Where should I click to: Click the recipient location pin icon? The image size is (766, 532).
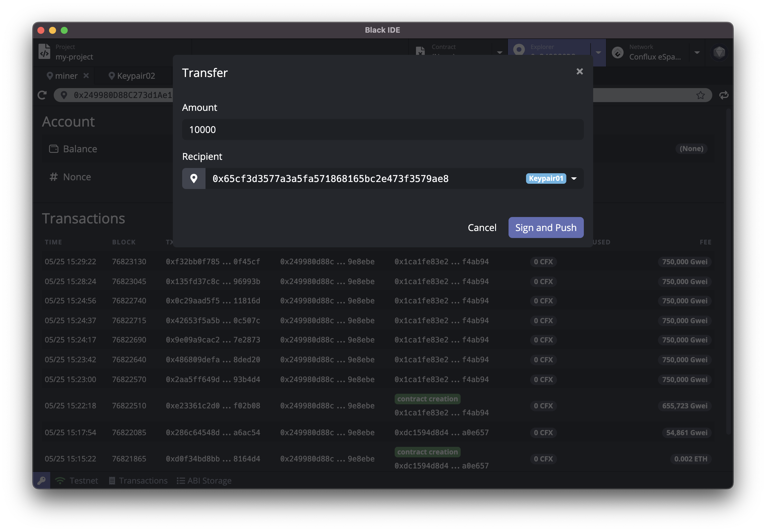click(194, 179)
